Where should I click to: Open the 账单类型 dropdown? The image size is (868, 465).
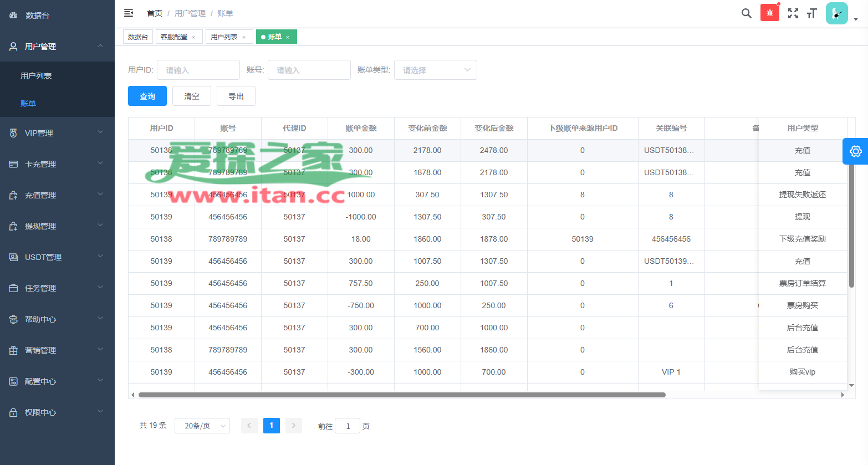tap(435, 70)
